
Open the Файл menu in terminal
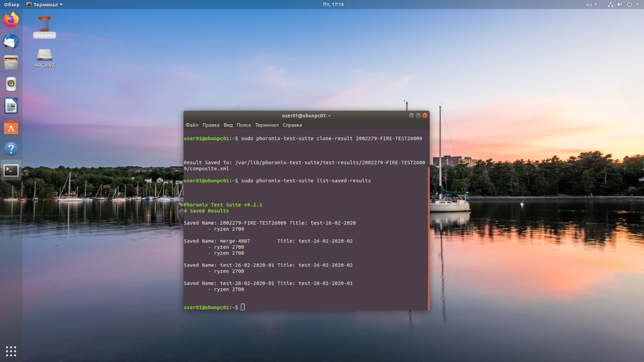tap(192, 125)
